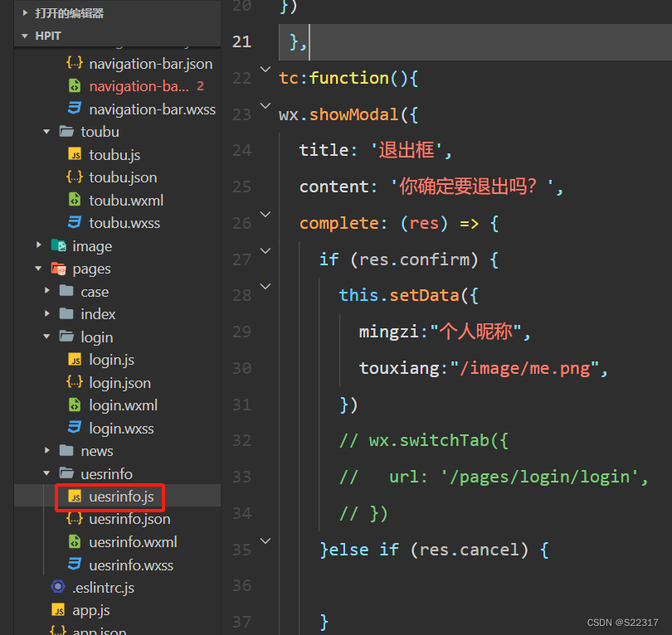The width and height of the screenshot is (672, 635).
Task: Expand the index folder arrow
Action: click(47, 314)
